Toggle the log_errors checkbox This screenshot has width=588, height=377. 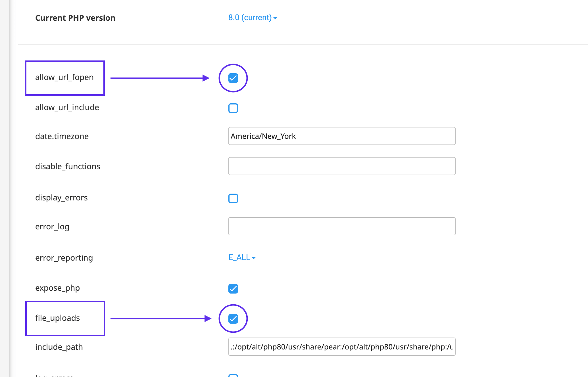(x=233, y=375)
